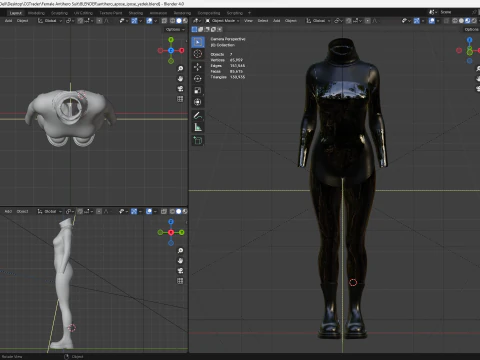
Task: Click pan hand icon in top-left viewport
Action: pos(180,79)
